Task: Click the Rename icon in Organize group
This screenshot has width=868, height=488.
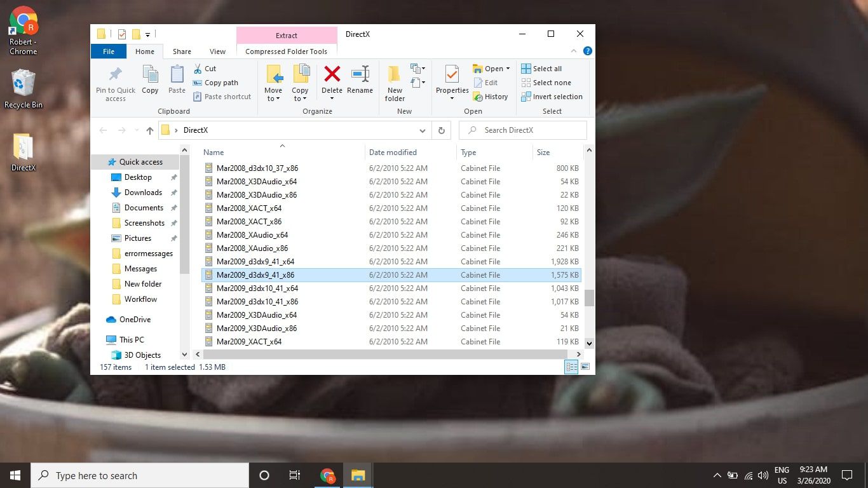Action: pos(360,75)
